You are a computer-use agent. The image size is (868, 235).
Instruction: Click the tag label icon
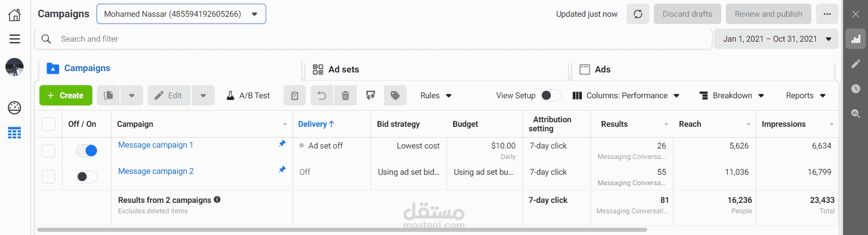395,96
